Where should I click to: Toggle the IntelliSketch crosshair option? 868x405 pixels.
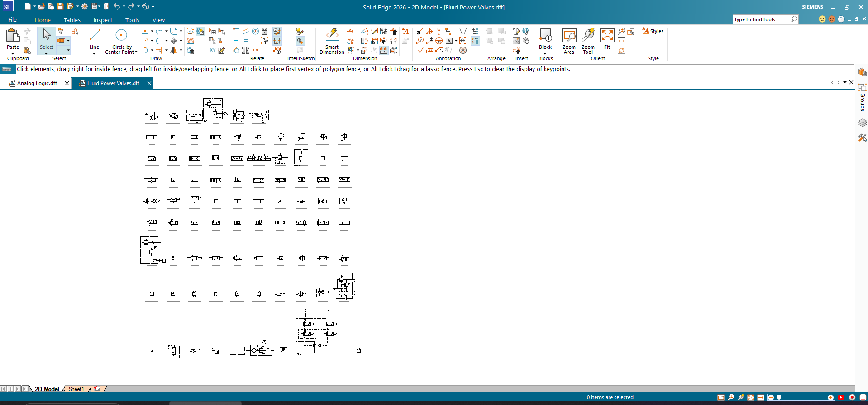[x=300, y=41]
